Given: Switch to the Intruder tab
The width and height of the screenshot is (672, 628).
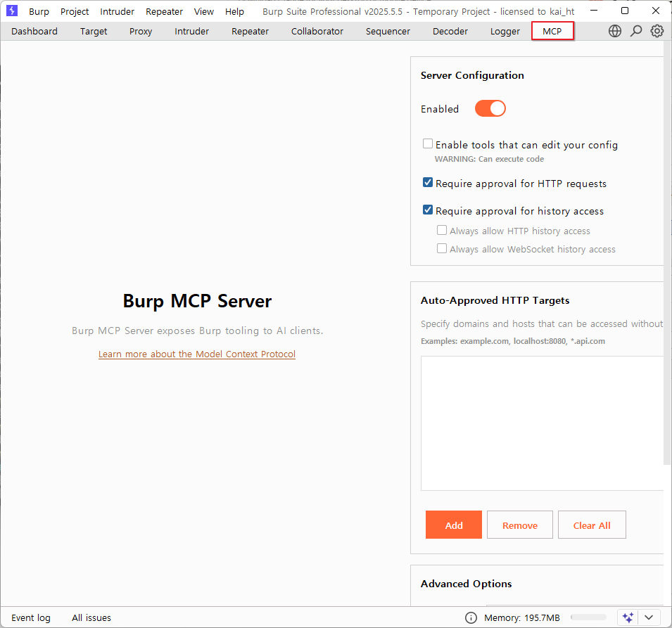Looking at the screenshot, I should coord(191,31).
